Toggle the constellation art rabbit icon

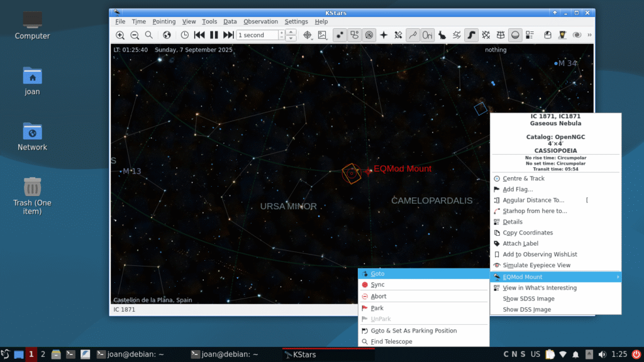coord(442,35)
